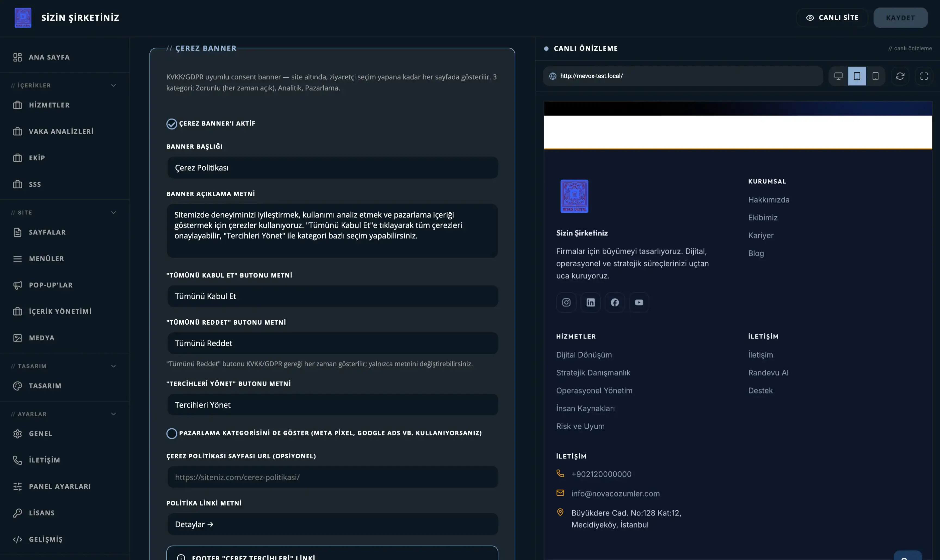Click the İletişim phone icon in sidebar
The image size is (940, 560).
pos(17,461)
